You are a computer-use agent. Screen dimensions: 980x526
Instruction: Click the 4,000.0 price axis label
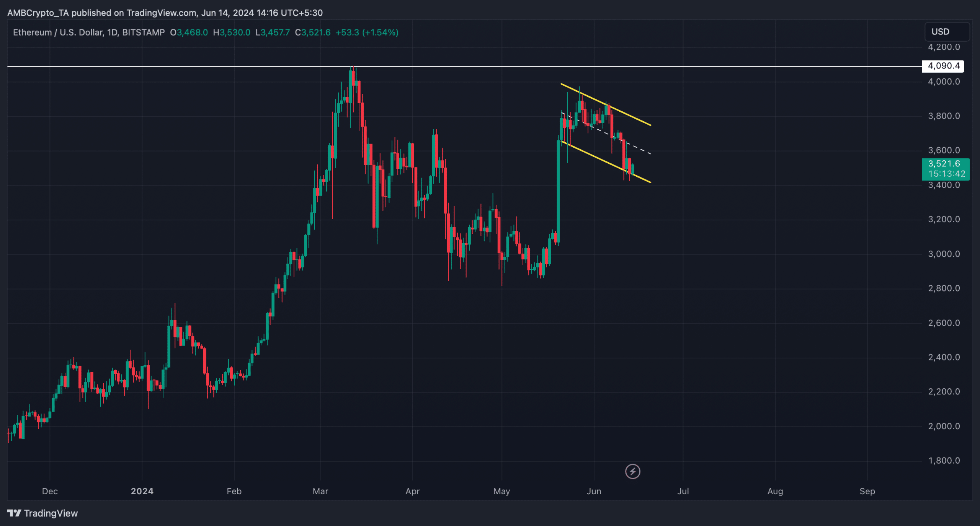tap(944, 81)
